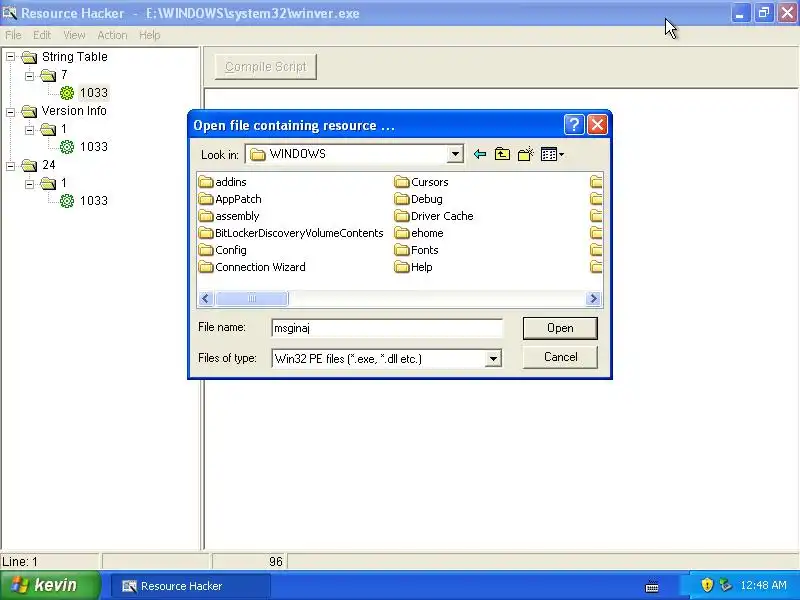Open the View menu
Screen dimensions: 800x600
click(74, 35)
